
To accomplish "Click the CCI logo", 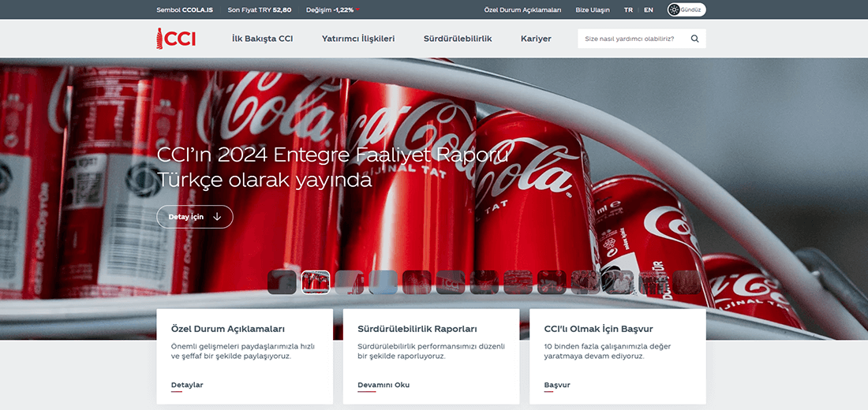I will pos(176,39).
